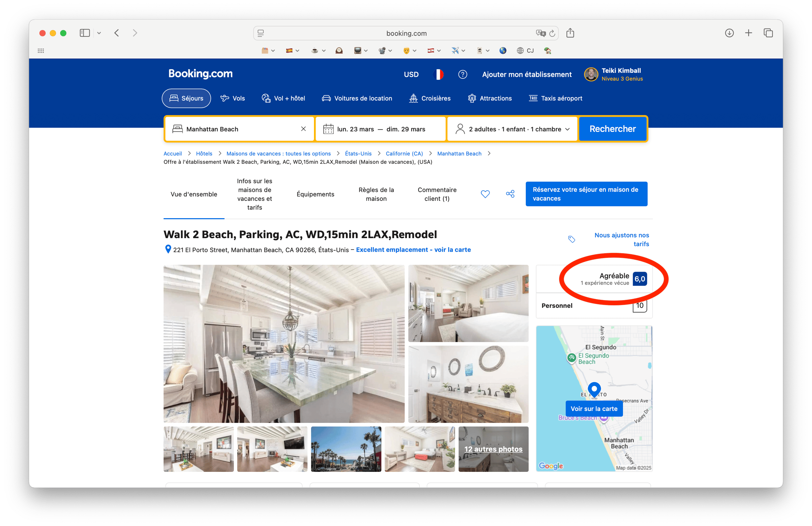Save property with the heart icon
Screen dimensions: 812x526
click(485, 194)
